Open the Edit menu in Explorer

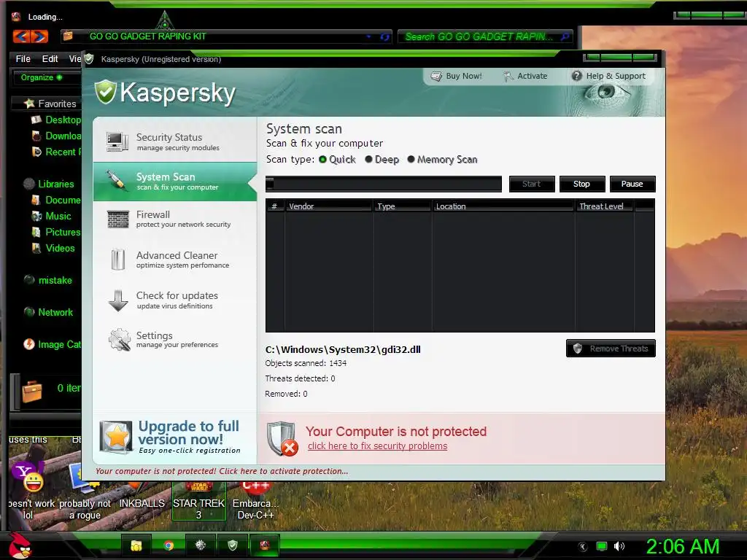(50, 58)
